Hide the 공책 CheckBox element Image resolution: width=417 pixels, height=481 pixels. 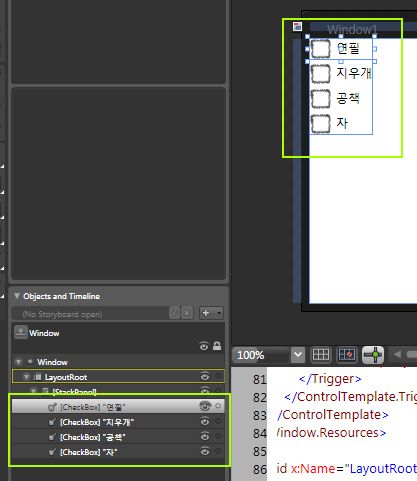point(205,436)
